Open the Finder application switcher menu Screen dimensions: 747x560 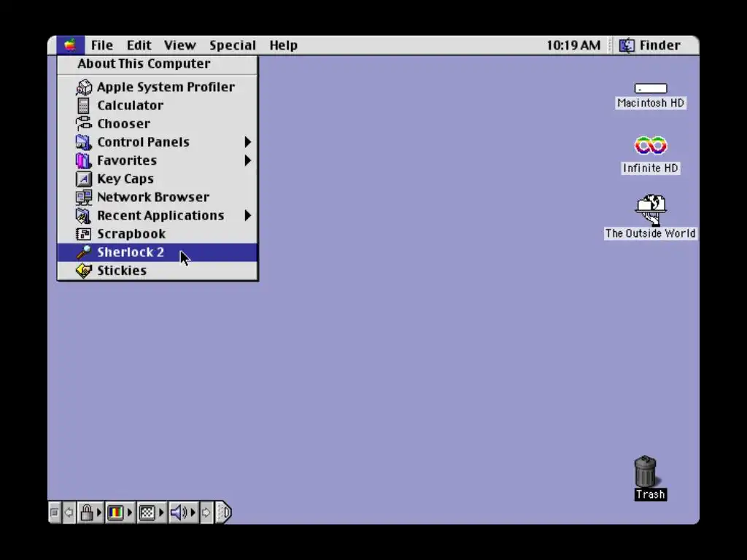[650, 45]
